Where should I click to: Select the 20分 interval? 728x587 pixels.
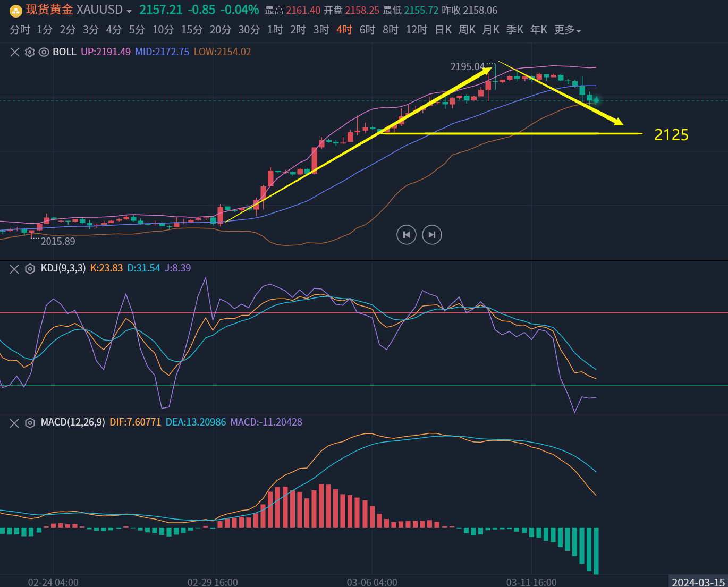[x=221, y=30]
